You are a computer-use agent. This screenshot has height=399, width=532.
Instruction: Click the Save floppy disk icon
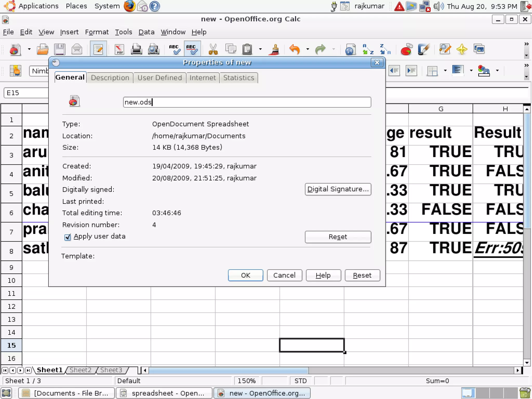[x=59, y=49]
